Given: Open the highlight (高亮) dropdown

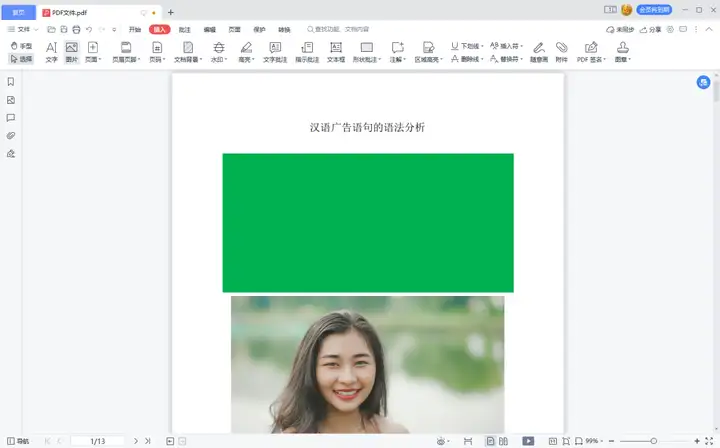Looking at the screenshot, I should [x=247, y=52].
